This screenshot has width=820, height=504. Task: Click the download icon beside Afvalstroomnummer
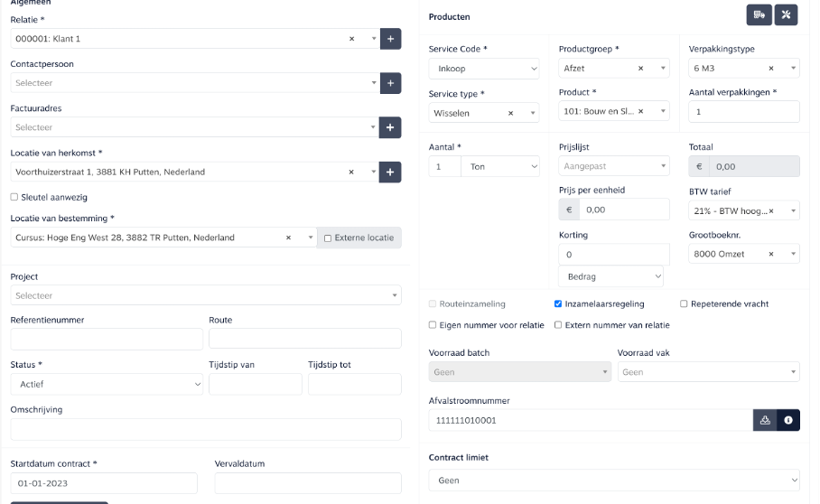coord(765,420)
